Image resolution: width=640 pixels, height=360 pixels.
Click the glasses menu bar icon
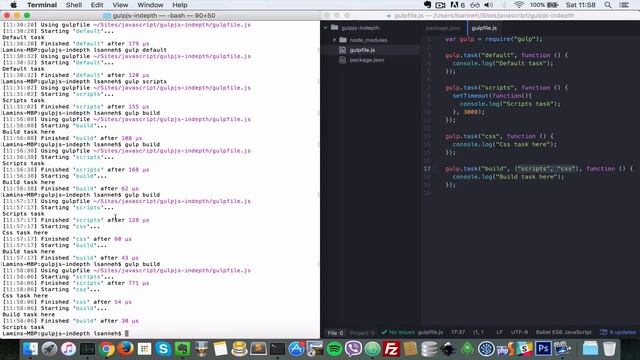tap(475, 5)
